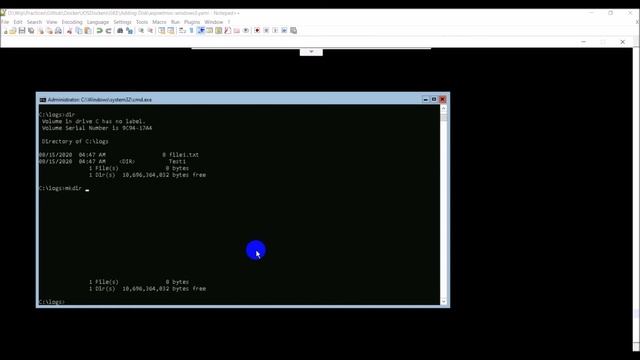This screenshot has height=360, width=640.
Task: Click cmd window scrollbar up arrow
Action: (x=444, y=109)
